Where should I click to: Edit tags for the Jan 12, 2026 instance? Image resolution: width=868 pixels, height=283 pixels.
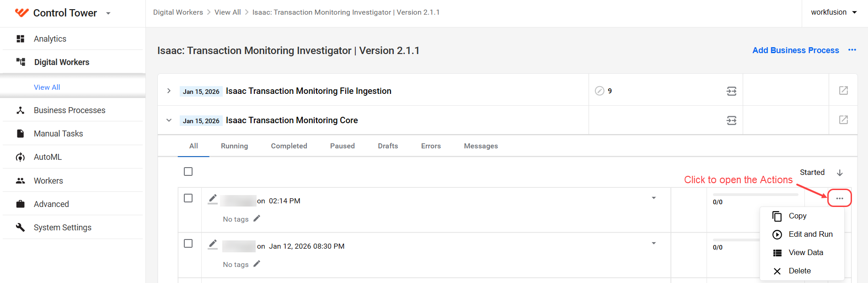pos(257,264)
